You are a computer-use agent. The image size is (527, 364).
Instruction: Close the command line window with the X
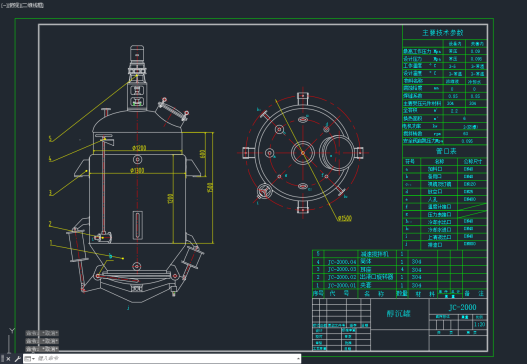coord(8,359)
